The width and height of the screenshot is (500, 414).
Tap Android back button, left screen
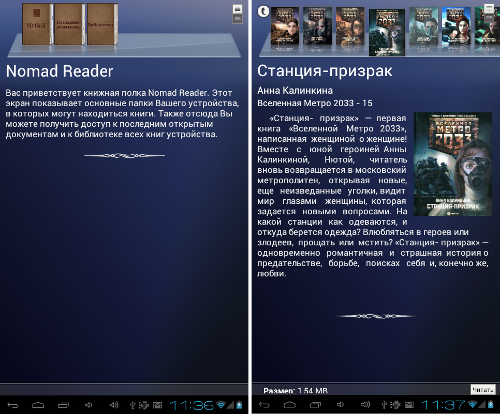pyautogui.click(x=13, y=405)
